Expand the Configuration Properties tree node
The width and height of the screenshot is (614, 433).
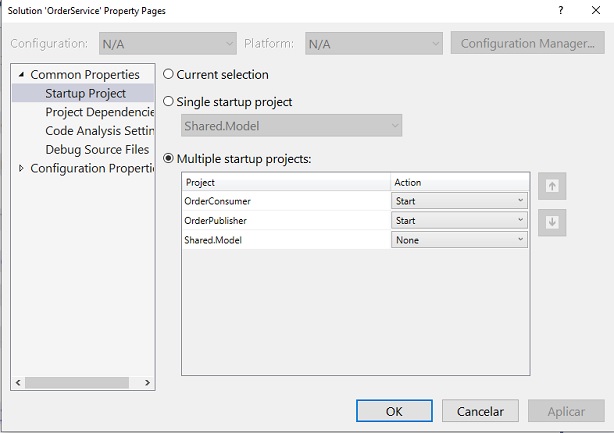(x=22, y=168)
